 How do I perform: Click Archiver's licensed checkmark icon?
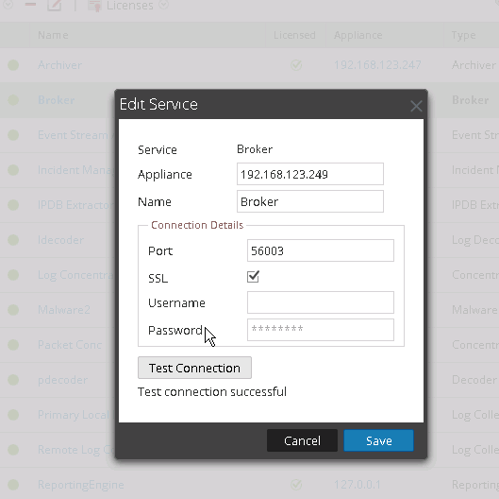(x=296, y=65)
